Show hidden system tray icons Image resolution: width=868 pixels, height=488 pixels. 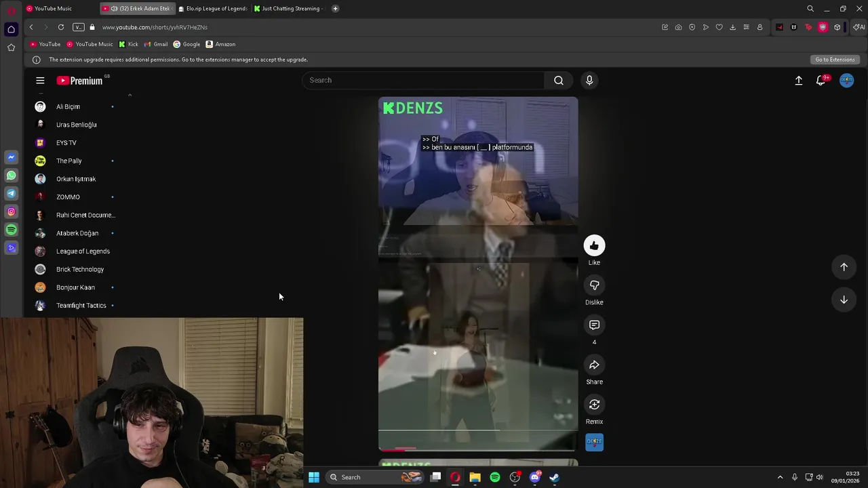pyautogui.click(x=780, y=477)
